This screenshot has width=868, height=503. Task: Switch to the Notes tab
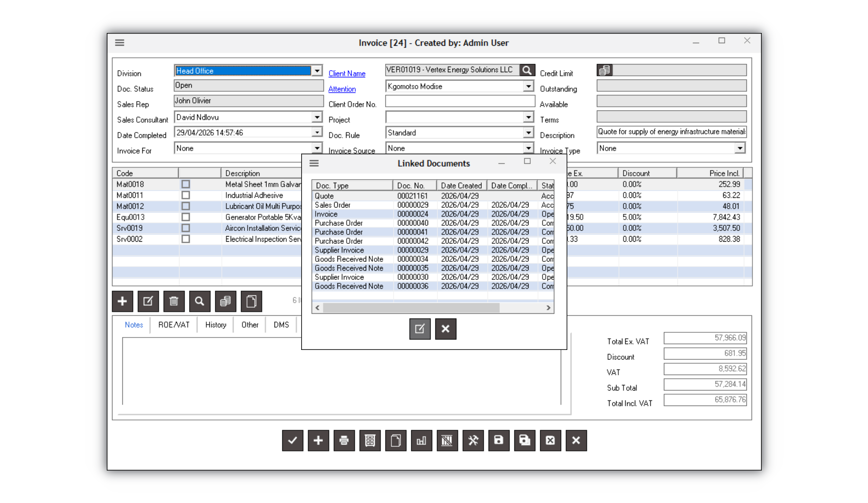pos(134,325)
